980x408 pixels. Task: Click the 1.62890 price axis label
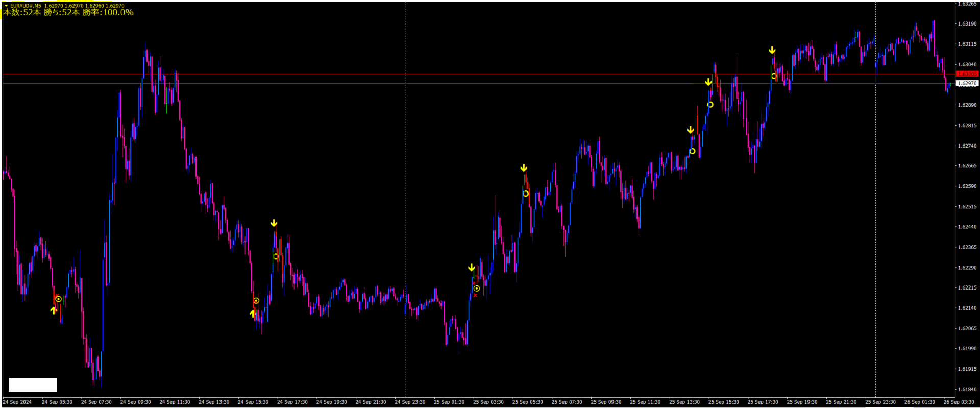coord(967,105)
